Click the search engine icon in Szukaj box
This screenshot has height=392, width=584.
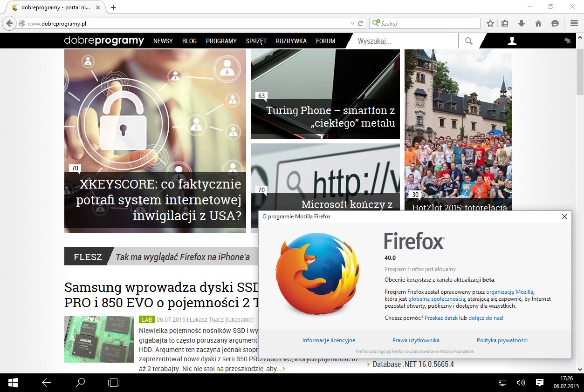(375, 23)
